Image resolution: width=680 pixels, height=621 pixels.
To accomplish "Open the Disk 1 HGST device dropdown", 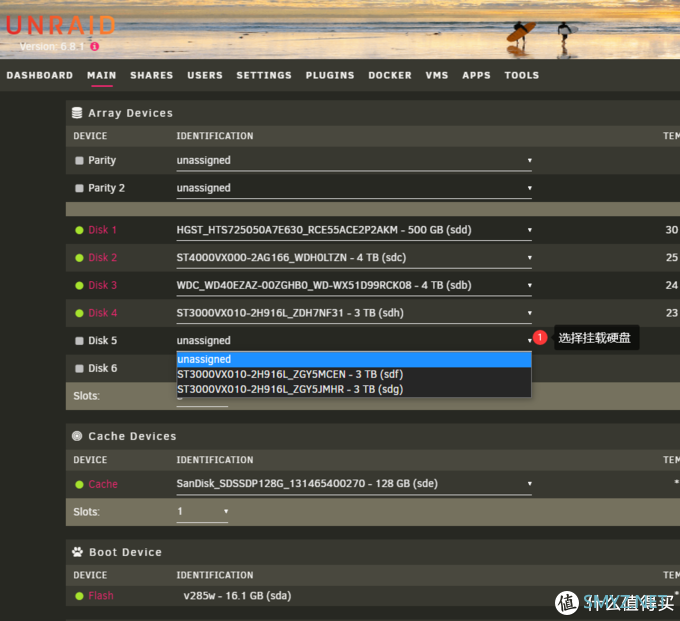I will tap(354, 230).
